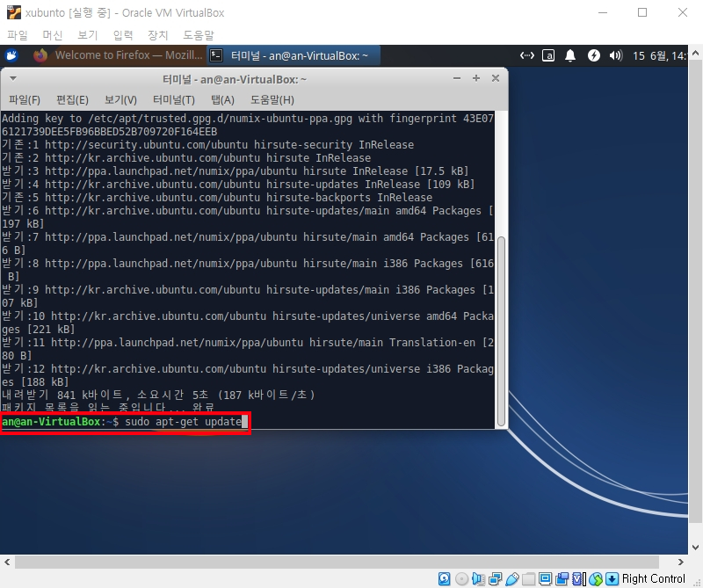Click VirtualBox scroll up arrow
This screenshot has width=703, height=588.
click(x=695, y=53)
